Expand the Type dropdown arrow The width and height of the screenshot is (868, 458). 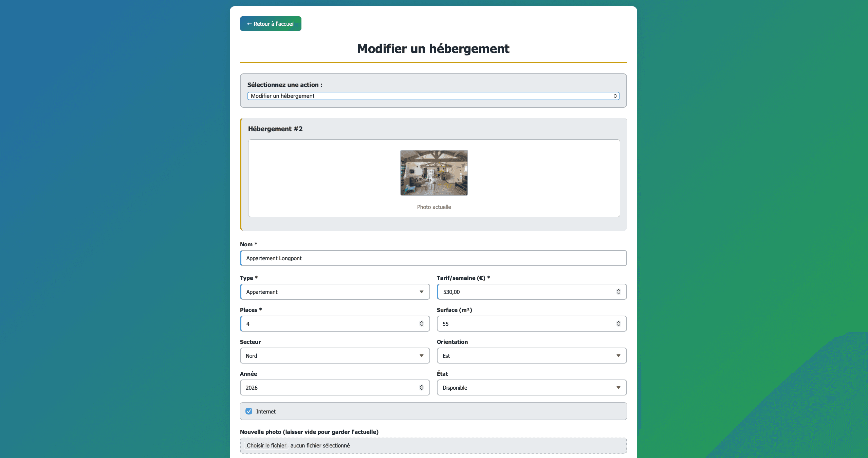[421, 292]
